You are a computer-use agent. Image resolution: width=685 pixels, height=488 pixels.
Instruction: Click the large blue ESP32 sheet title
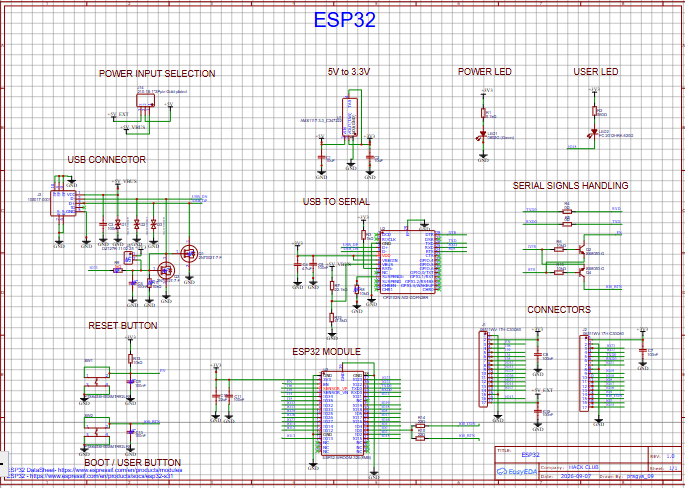pyautogui.click(x=345, y=20)
